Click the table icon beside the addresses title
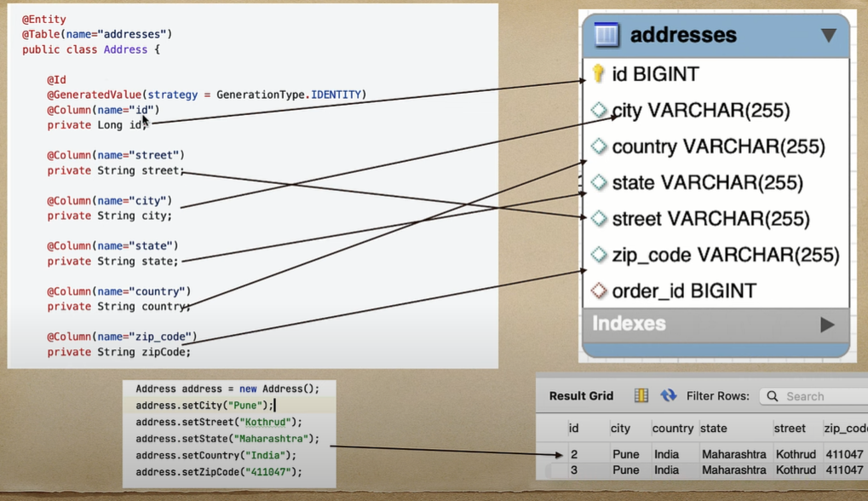The height and width of the screenshot is (501, 868). (x=606, y=34)
